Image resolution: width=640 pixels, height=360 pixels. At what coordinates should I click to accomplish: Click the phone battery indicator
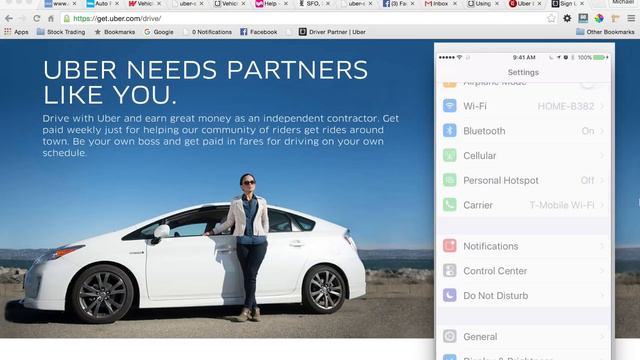click(x=600, y=58)
